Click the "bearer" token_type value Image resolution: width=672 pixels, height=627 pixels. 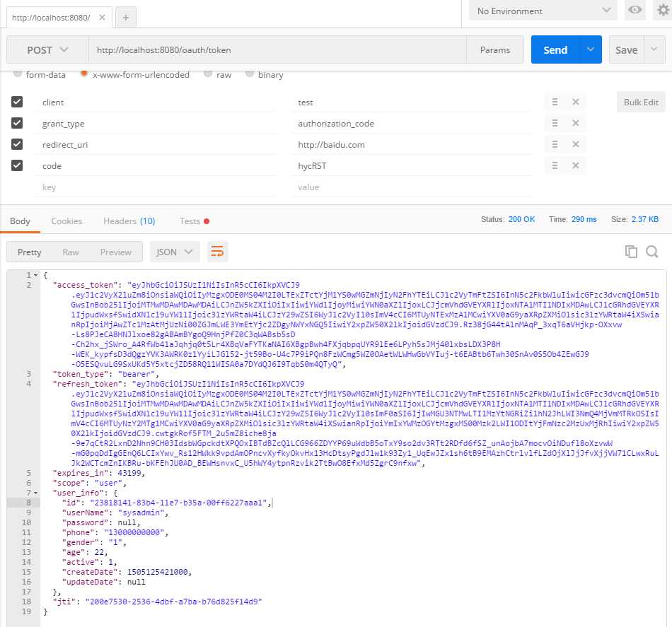point(137,374)
